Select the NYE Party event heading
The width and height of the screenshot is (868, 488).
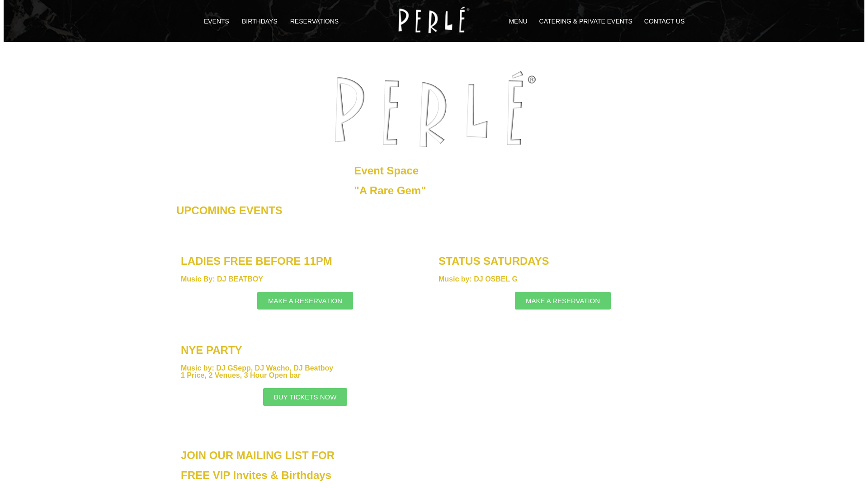pos(211,350)
